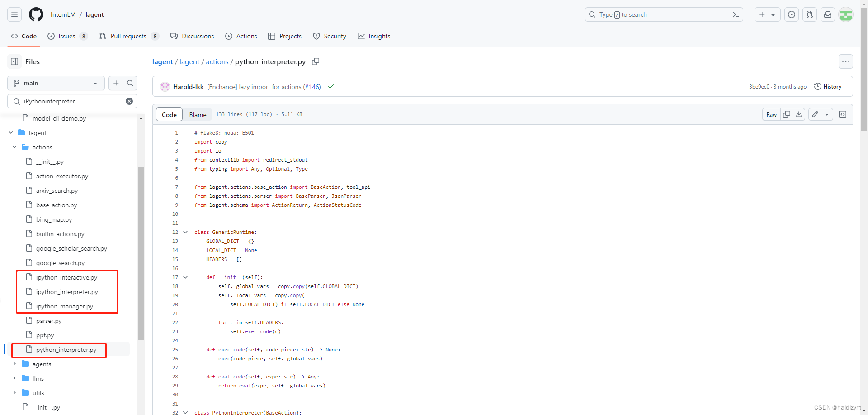View commit check status checkmark
The image size is (868, 415).
(x=331, y=87)
